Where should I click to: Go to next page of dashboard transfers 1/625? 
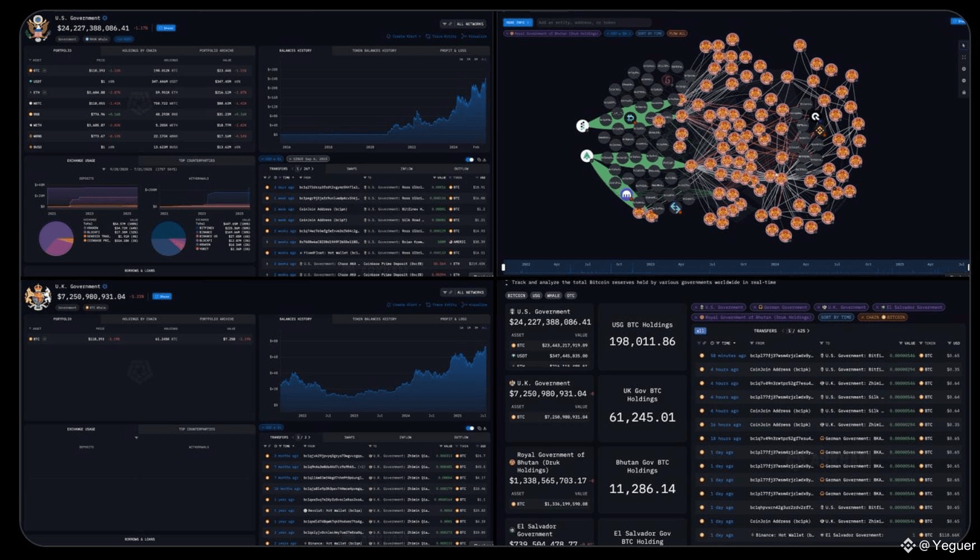pyautogui.click(x=808, y=331)
